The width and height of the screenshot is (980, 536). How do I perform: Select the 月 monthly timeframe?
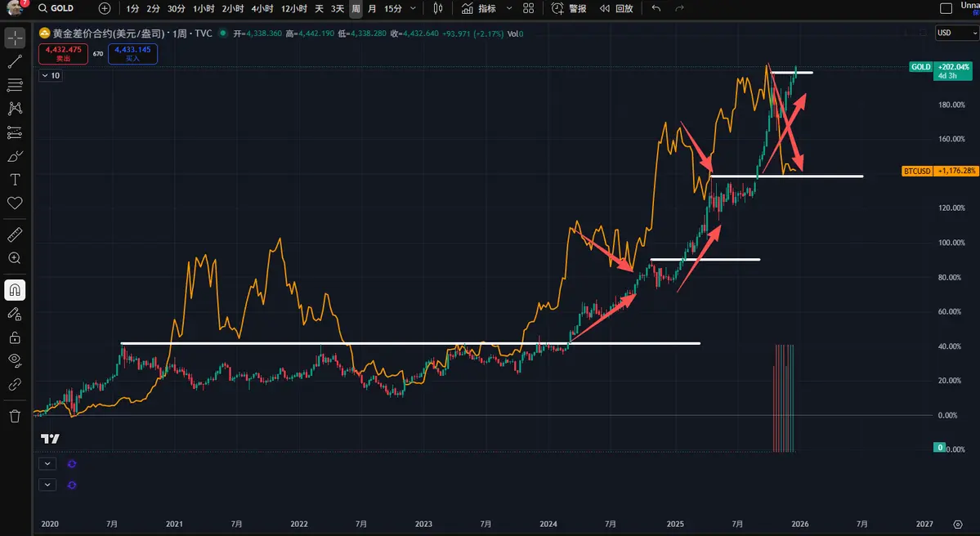(x=373, y=8)
